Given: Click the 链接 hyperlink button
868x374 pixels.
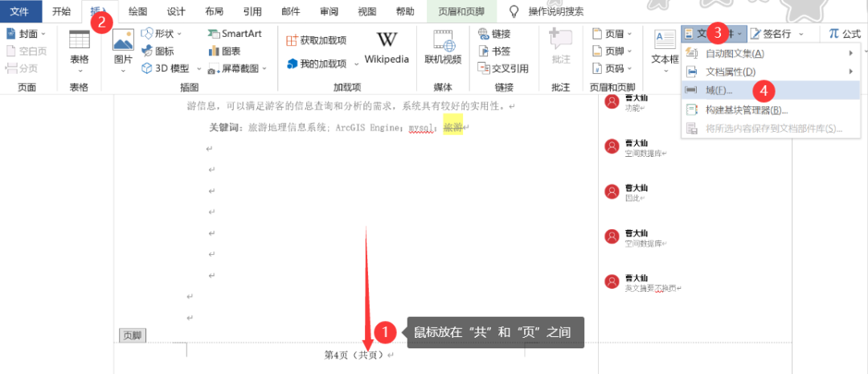Looking at the screenshot, I should click(494, 34).
